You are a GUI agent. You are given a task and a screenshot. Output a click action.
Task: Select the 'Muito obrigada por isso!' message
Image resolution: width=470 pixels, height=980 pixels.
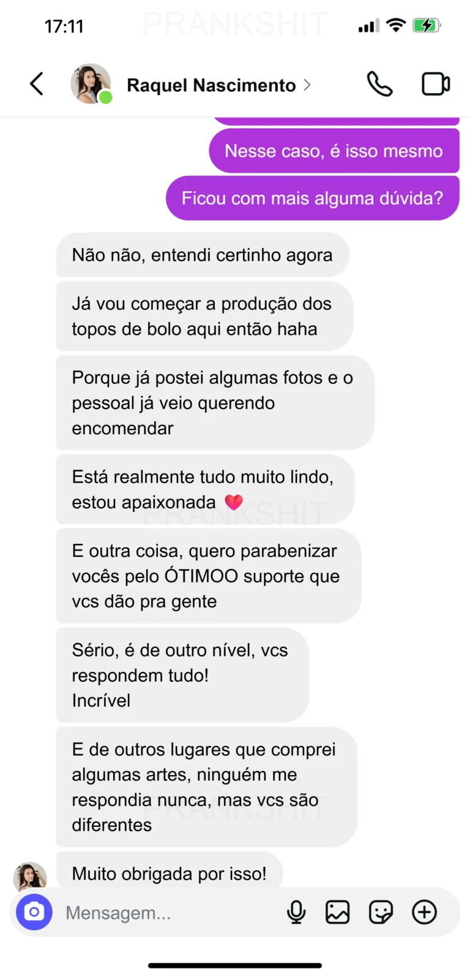pyautogui.click(x=169, y=872)
